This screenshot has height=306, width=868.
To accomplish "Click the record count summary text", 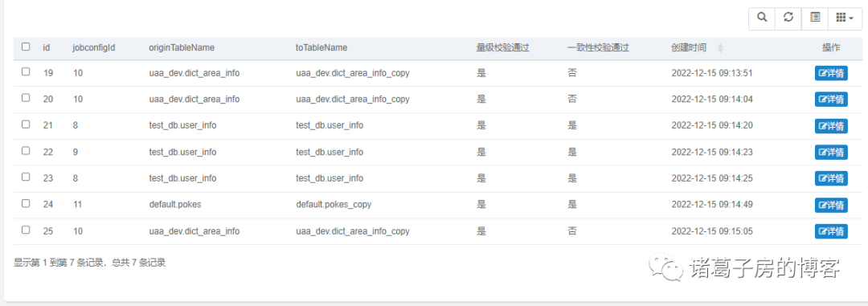I will click(x=90, y=263).
